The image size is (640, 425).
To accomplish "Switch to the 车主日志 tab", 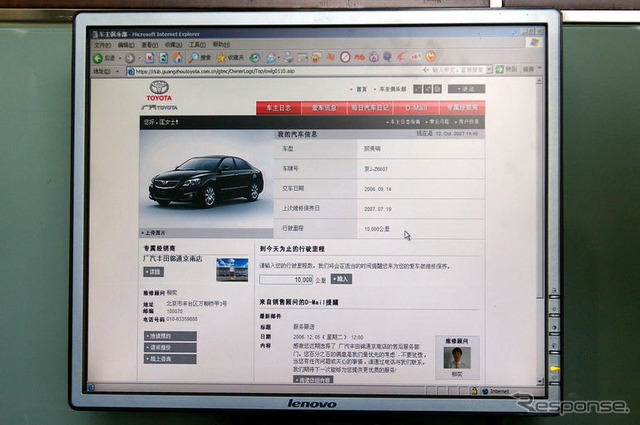I will tap(279, 108).
